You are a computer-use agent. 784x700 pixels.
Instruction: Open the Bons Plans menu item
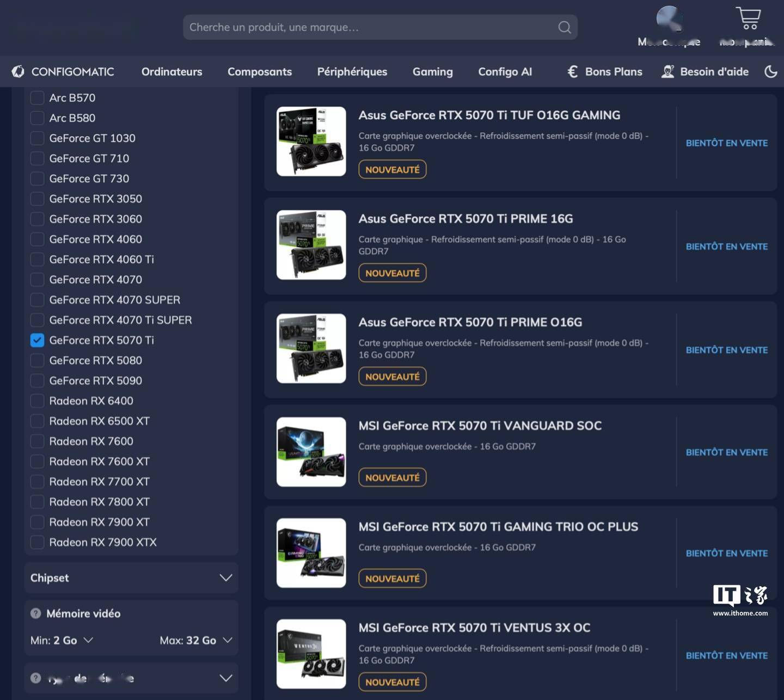coord(614,71)
